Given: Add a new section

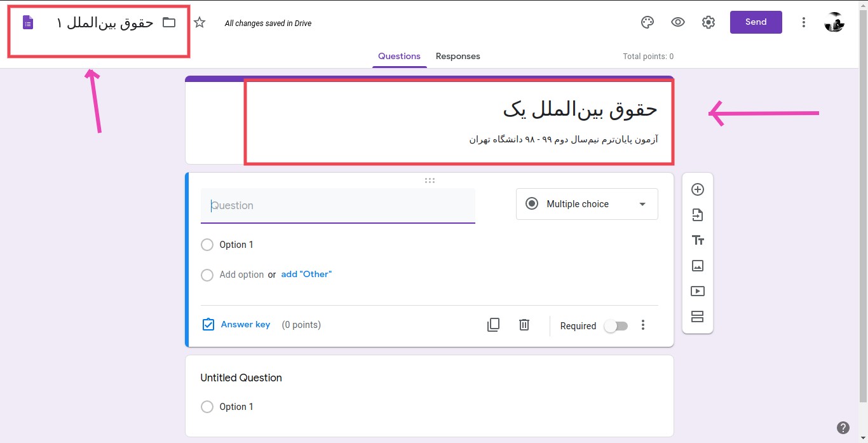Looking at the screenshot, I should (x=698, y=317).
